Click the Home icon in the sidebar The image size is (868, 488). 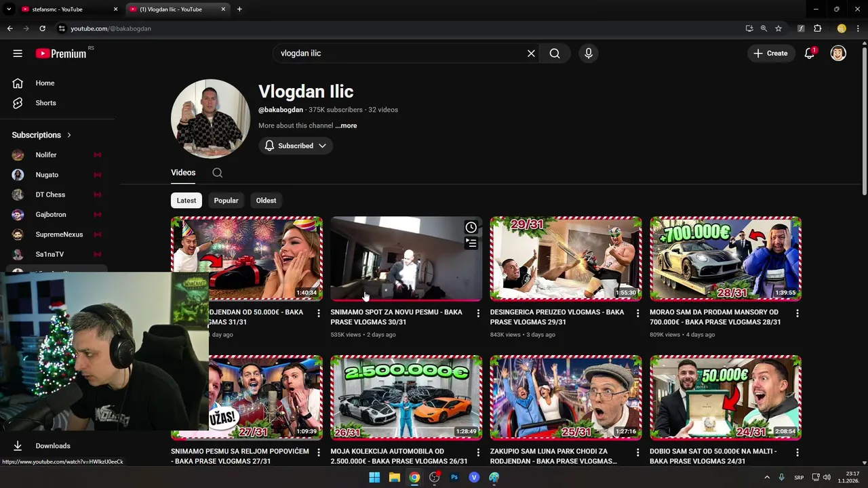coord(18,83)
